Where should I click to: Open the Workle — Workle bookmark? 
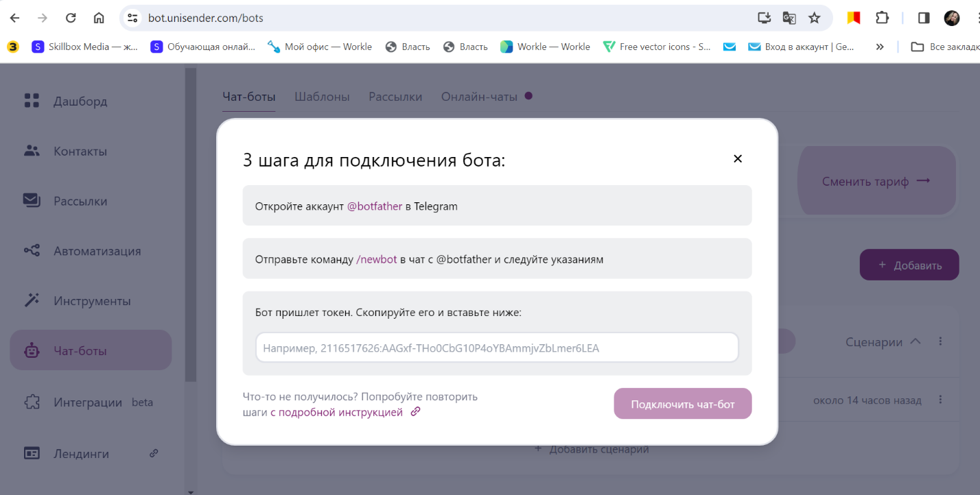point(545,47)
